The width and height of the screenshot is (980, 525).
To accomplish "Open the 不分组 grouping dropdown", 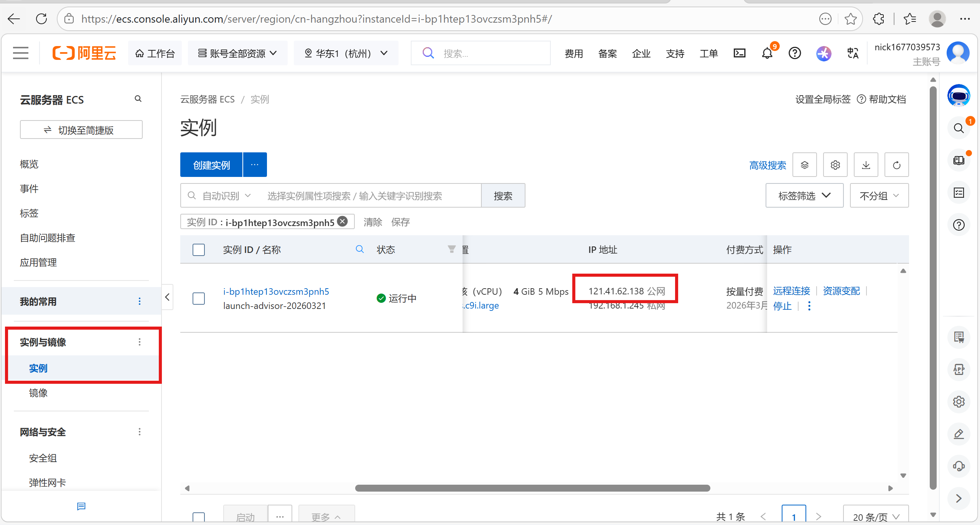I will (x=879, y=196).
